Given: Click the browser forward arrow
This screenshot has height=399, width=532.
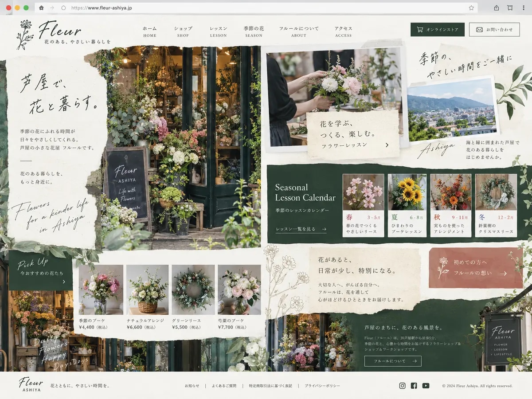Looking at the screenshot, I should pos(52,8).
